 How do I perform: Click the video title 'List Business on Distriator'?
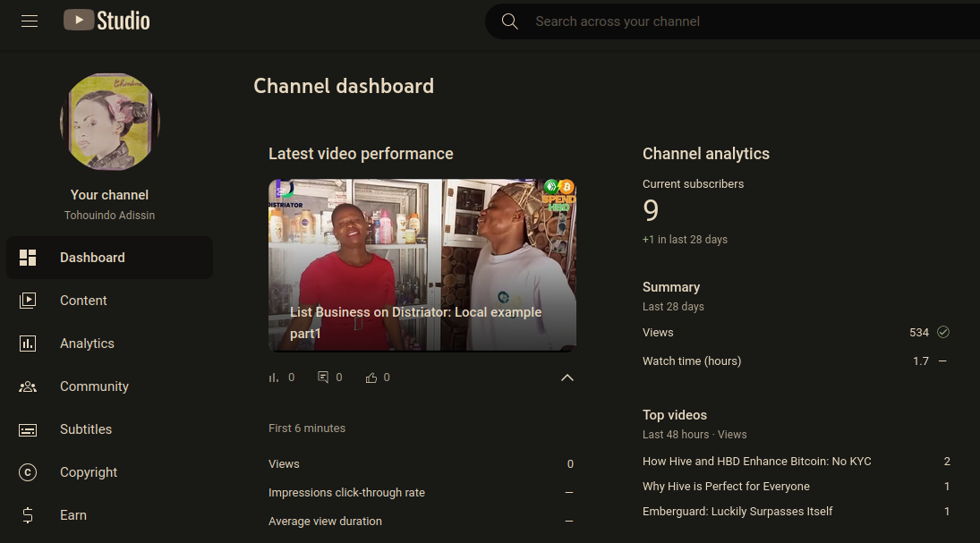(415, 322)
